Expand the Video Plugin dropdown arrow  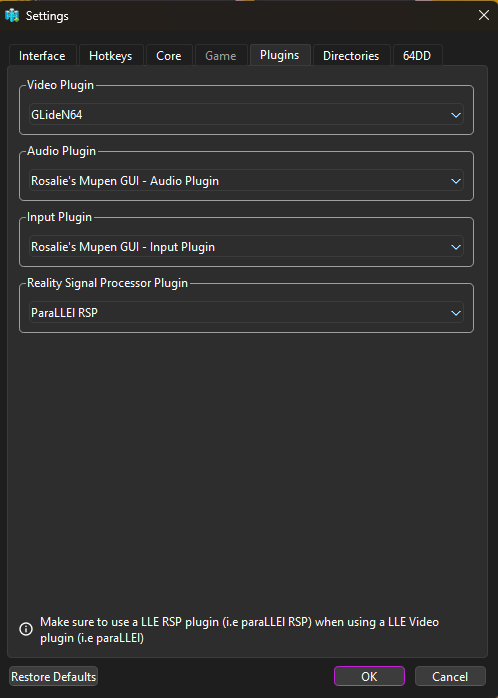click(x=456, y=115)
